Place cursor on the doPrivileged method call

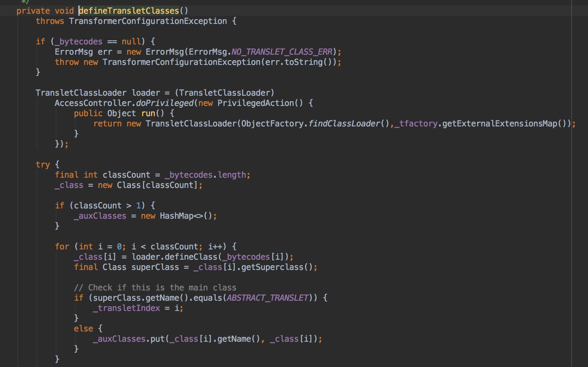click(165, 103)
